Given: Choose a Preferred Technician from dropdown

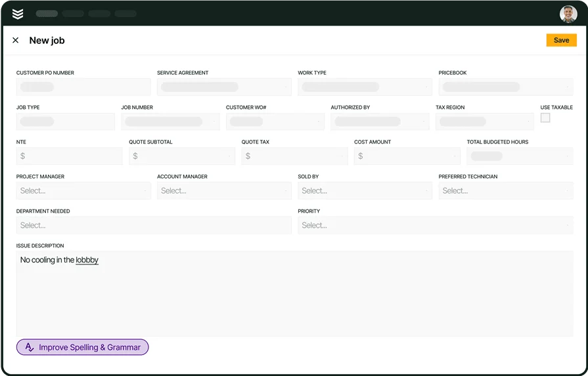Looking at the screenshot, I should pyautogui.click(x=505, y=191).
